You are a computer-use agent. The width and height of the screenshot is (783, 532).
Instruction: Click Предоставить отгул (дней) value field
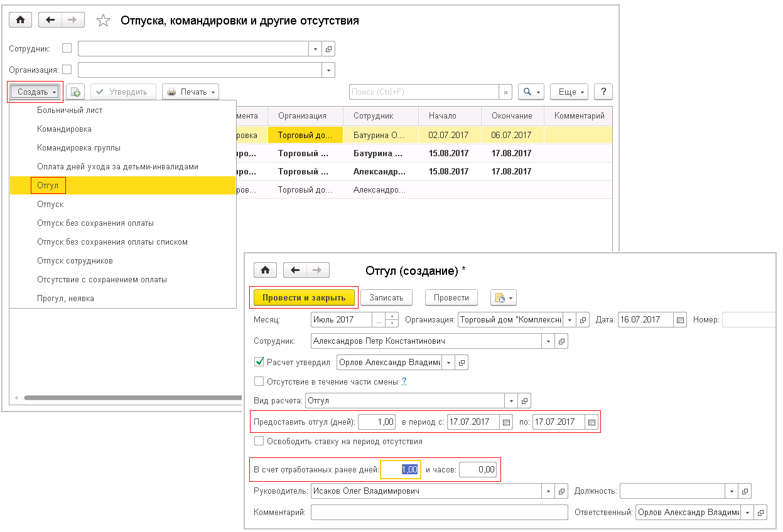coord(377,422)
